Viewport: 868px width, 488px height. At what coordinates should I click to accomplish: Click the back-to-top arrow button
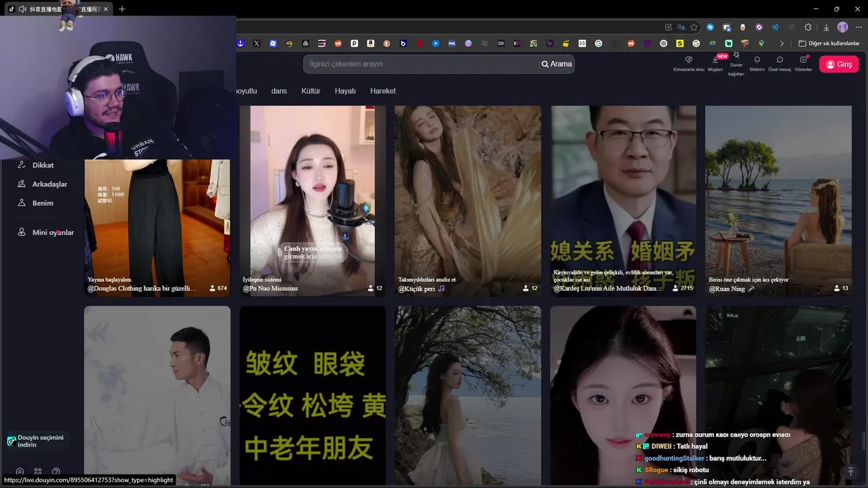pos(850,471)
